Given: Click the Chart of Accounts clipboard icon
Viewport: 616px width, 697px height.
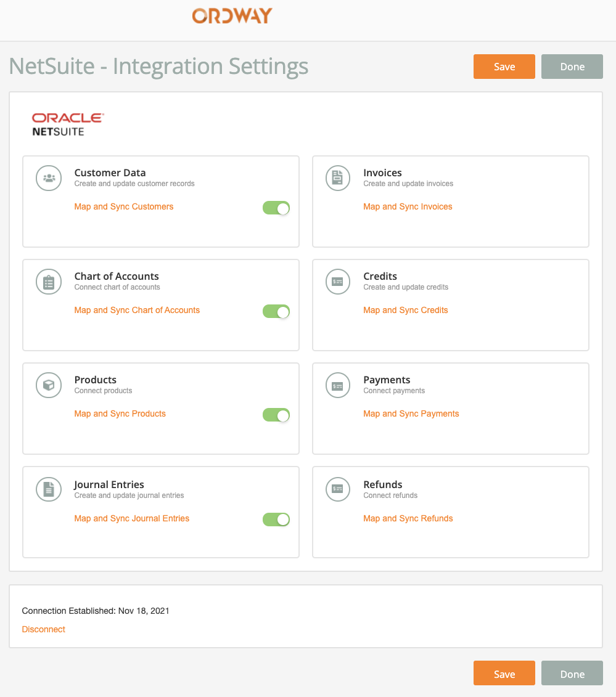Looking at the screenshot, I should pyautogui.click(x=49, y=282).
